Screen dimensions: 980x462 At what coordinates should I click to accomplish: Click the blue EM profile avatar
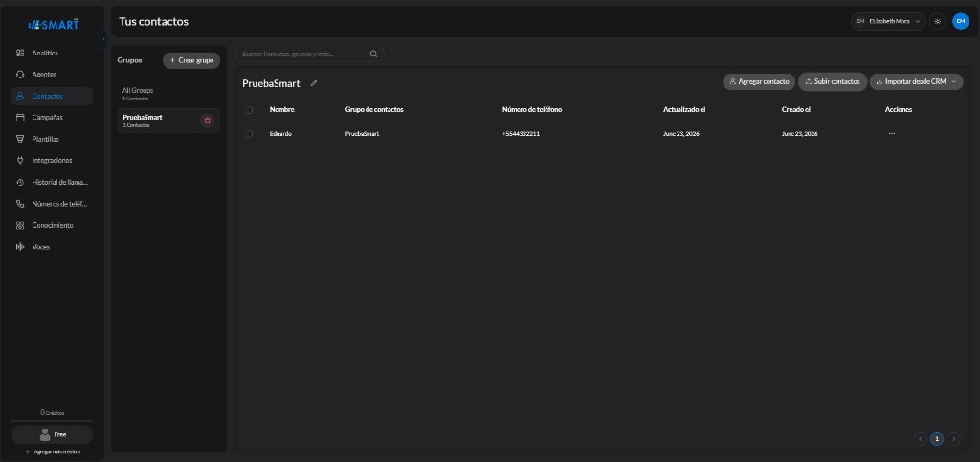961,21
